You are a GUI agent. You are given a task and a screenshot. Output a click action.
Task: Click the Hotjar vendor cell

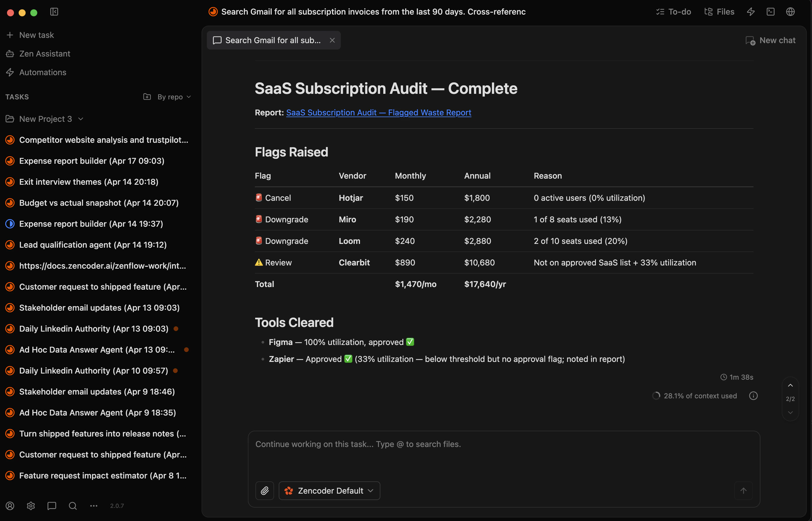click(351, 198)
